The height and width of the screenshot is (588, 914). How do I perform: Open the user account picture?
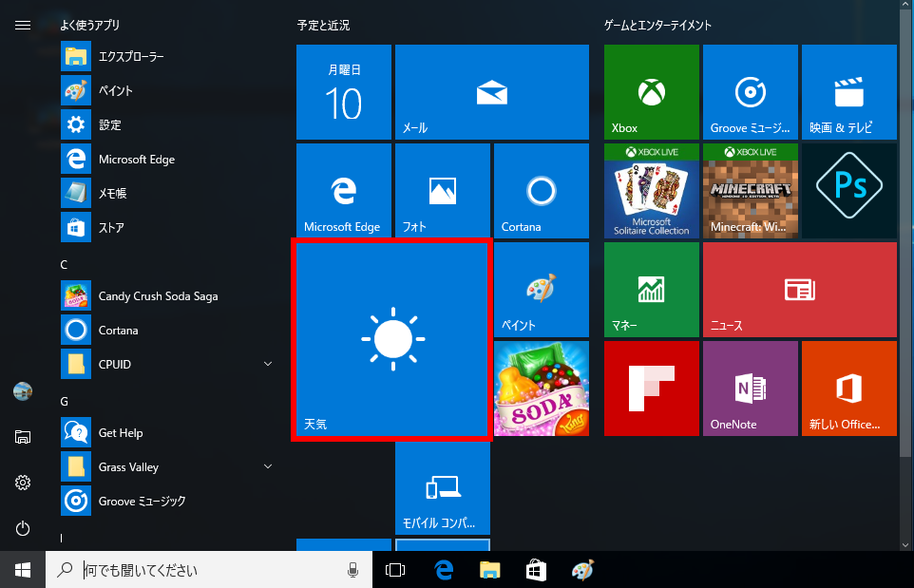(x=23, y=391)
